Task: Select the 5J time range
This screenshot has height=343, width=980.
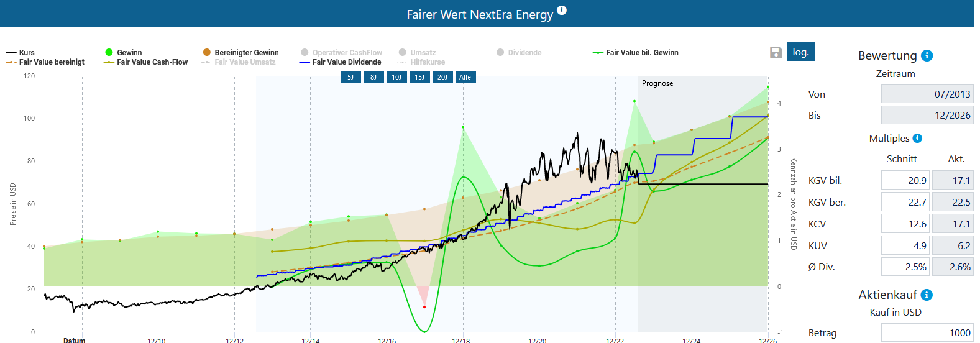Action: [x=350, y=77]
